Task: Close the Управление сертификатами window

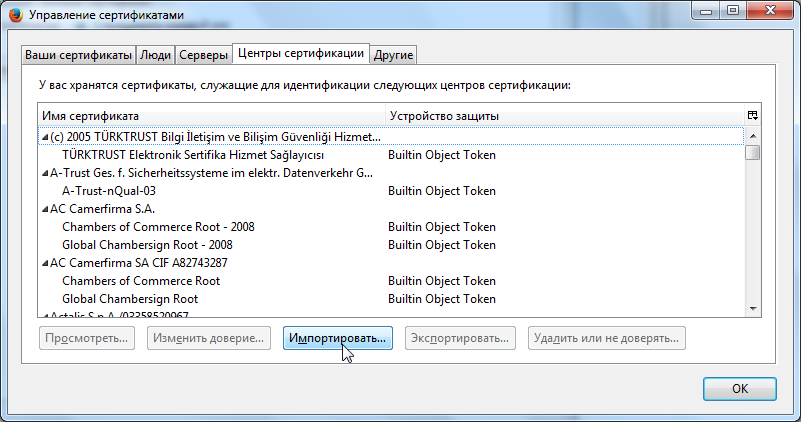Action: pyautogui.click(x=770, y=11)
